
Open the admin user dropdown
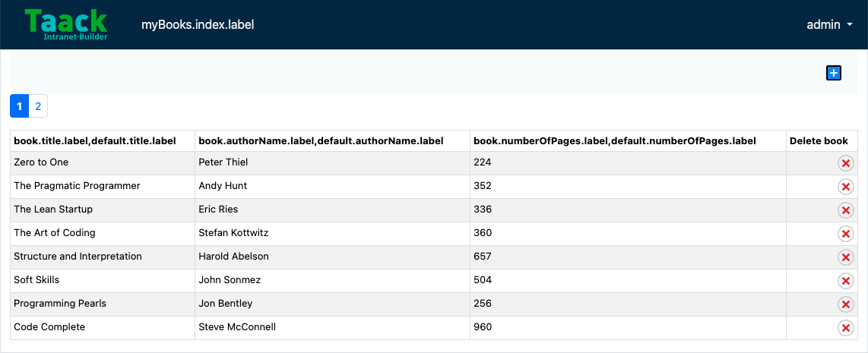point(829,24)
